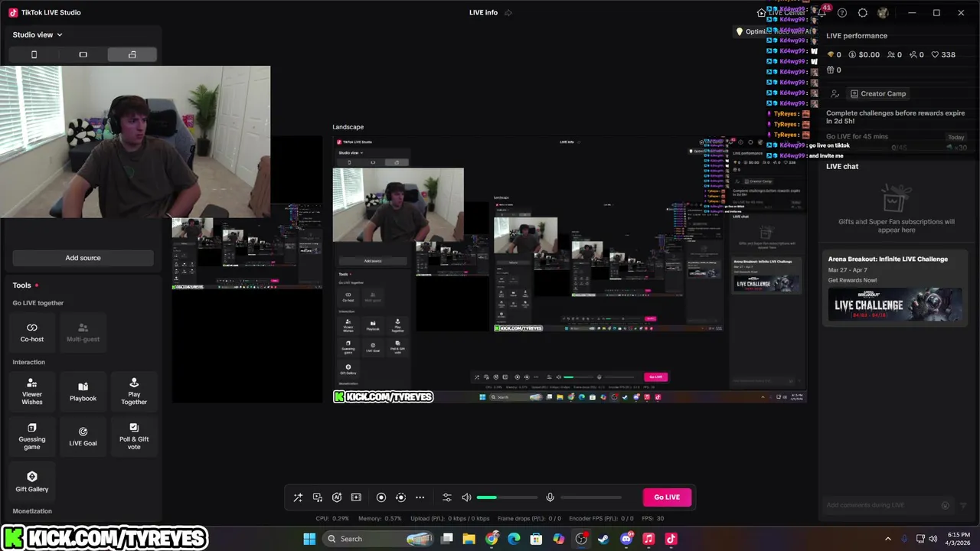Viewport: 980px width, 551px height.
Task: Click the LIVE performance heading
Action: click(x=857, y=36)
